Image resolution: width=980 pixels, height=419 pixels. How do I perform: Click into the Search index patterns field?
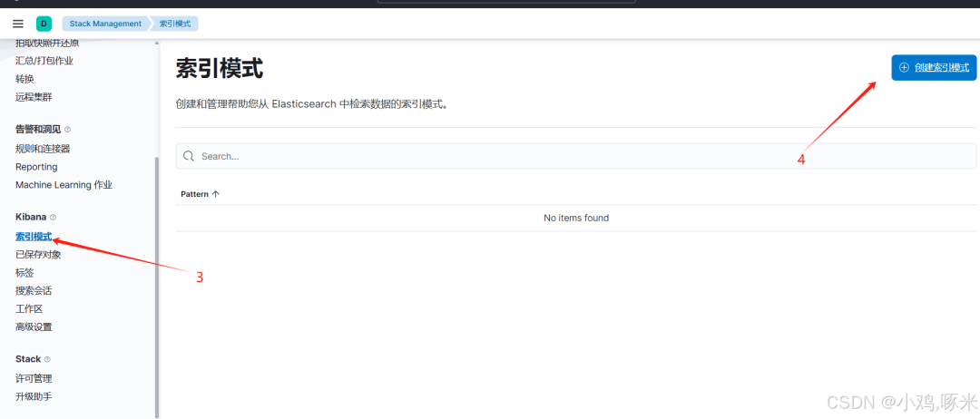click(x=575, y=156)
